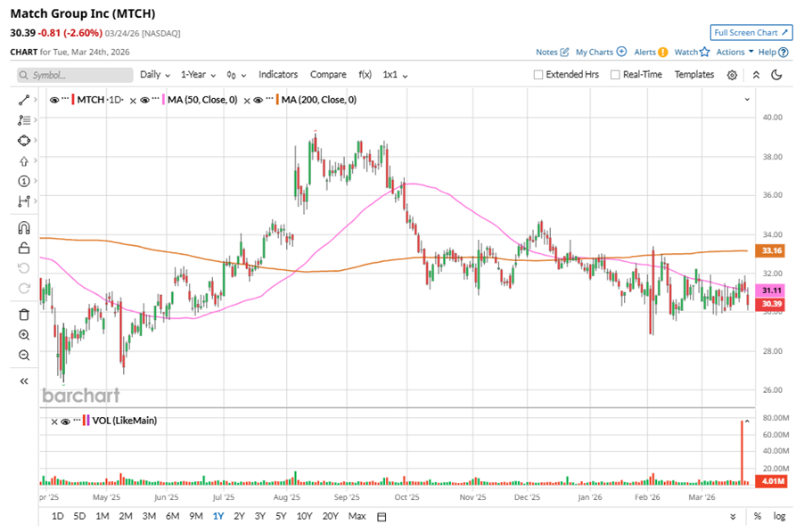Select the 2Y time range
This screenshot has height=532, width=804.
point(239,516)
